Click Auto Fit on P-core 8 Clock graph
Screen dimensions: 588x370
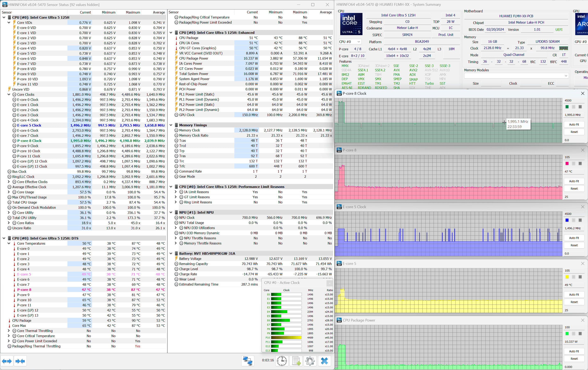click(574, 124)
